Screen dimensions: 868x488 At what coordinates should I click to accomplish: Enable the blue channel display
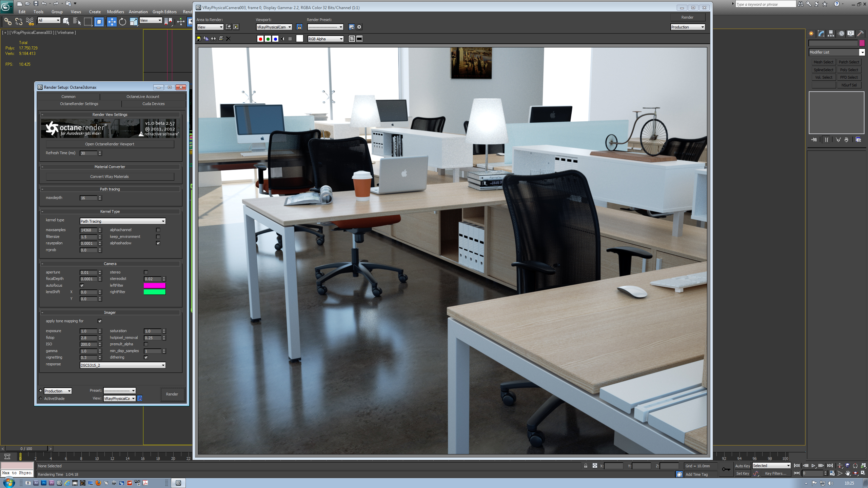point(275,39)
